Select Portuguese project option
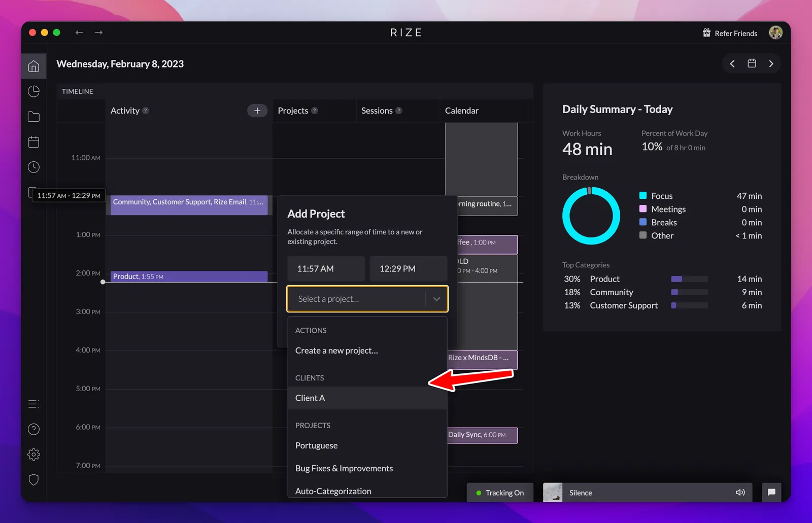This screenshot has height=523, width=812. 367,445
